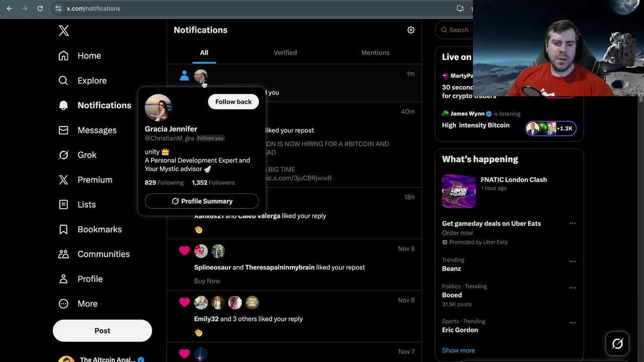Switch to the Verified tab
This screenshot has width=644, height=362.
pyautogui.click(x=285, y=52)
